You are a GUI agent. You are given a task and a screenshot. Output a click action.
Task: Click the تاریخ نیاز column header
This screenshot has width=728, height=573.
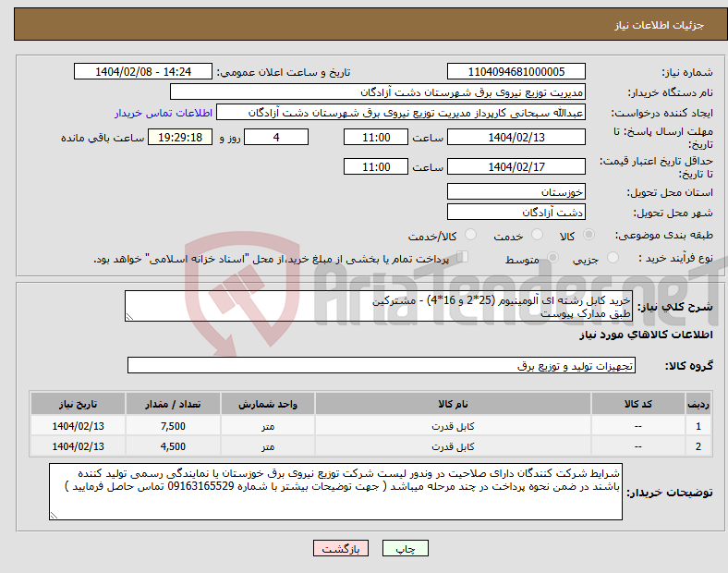coord(78,404)
